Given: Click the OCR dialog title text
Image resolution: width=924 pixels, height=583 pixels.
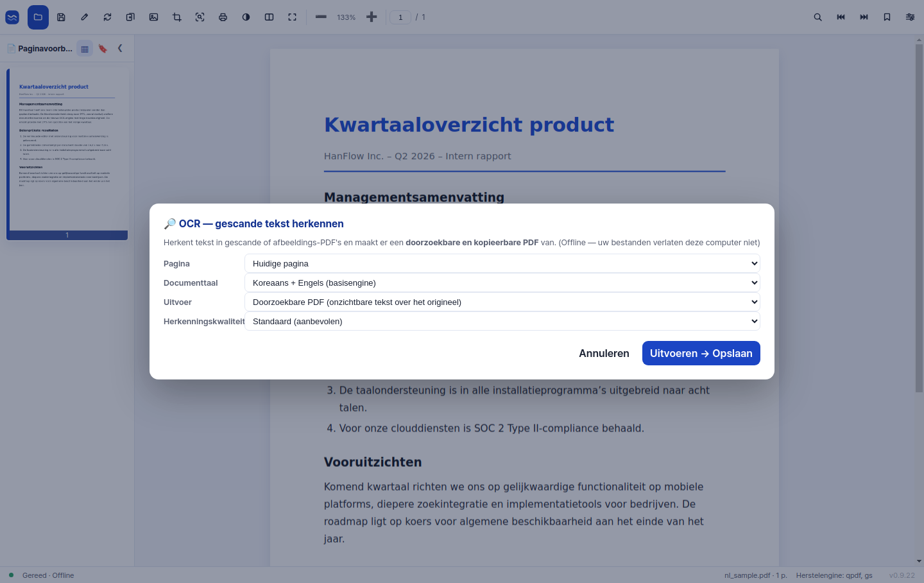Looking at the screenshot, I should [x=254, y=223].
